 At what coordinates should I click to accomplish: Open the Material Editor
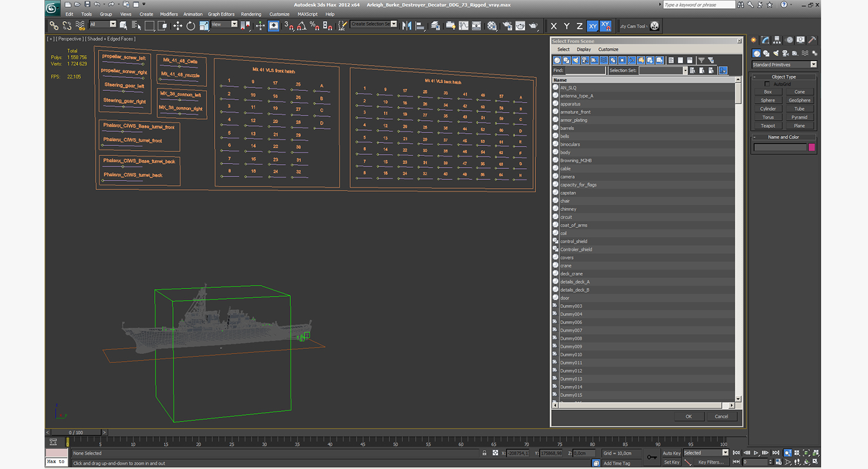(x=492, y=26)
